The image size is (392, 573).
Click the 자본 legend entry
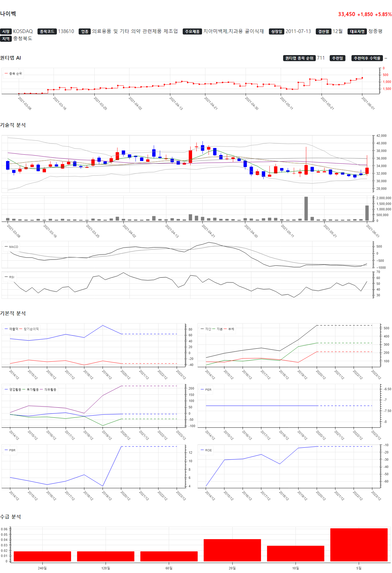217,329
